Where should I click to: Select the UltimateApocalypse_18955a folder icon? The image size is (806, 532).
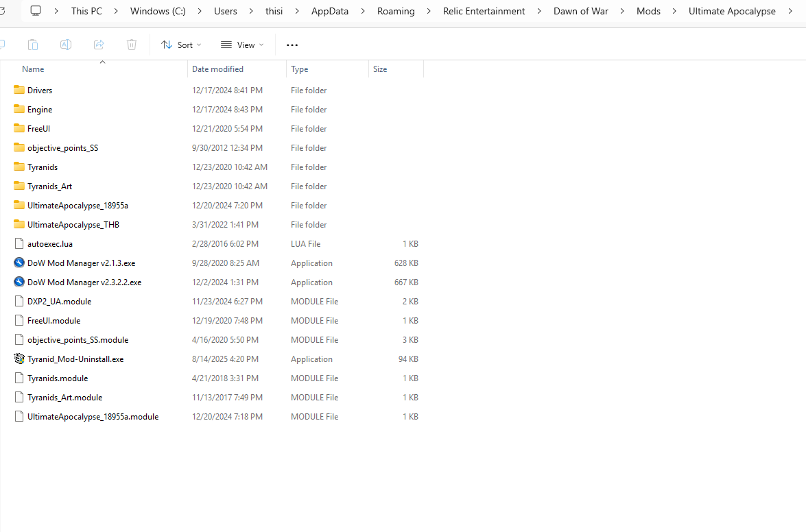tap(19, 205)
